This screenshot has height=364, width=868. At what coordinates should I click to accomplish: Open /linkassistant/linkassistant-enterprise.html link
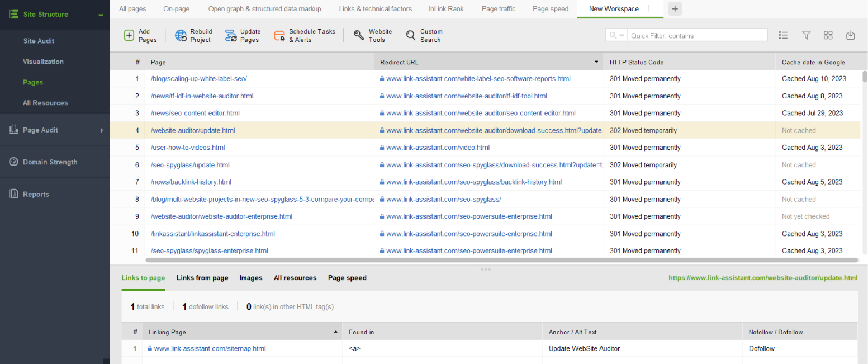point(213,234)
